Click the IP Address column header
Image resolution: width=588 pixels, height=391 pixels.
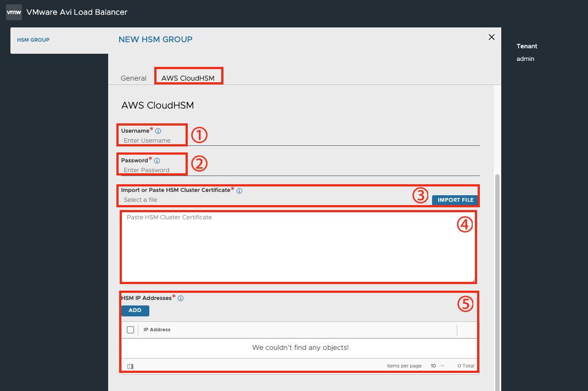(157, 330)
